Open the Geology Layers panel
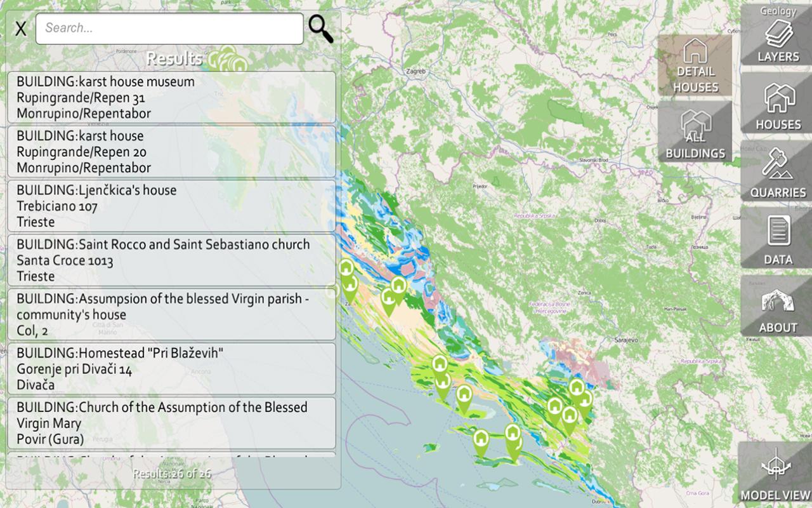The width and height of the screenshot is (812, 508). click(x=778, y=34)
